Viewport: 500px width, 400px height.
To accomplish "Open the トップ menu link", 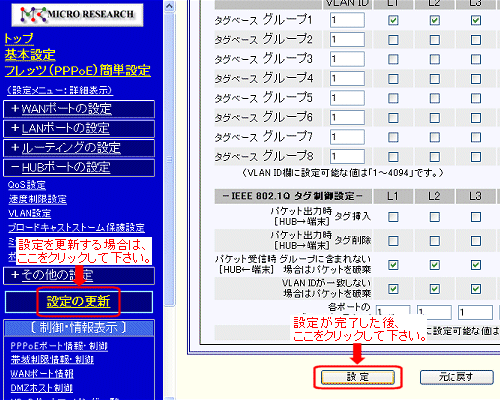I will [19, 39].
